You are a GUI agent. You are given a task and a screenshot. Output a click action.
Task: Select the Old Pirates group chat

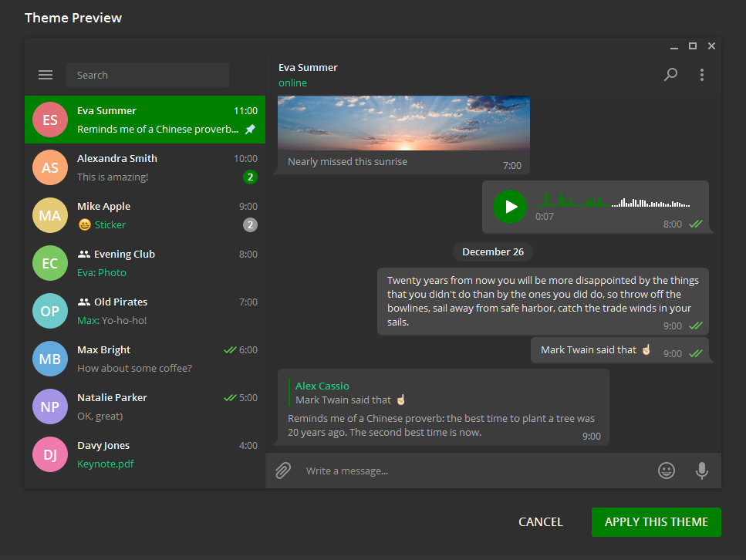[x=145, y=311]
